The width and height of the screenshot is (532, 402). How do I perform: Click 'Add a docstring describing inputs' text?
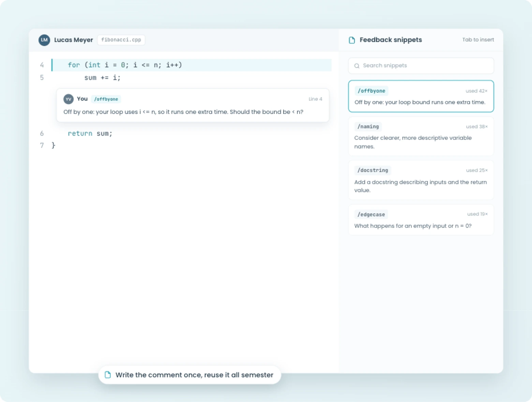[x=420, y=186]
